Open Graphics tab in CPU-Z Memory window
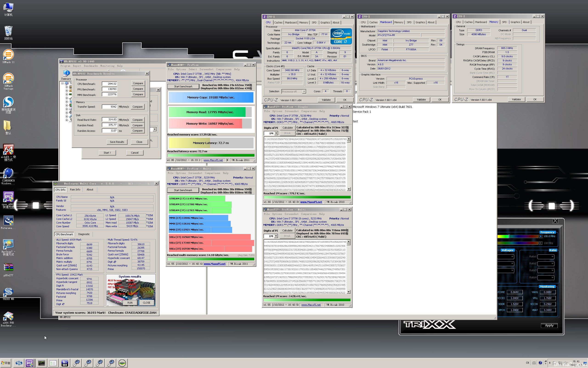The width and height of the screenshot is (588, 368). click(x=515, y=22)
